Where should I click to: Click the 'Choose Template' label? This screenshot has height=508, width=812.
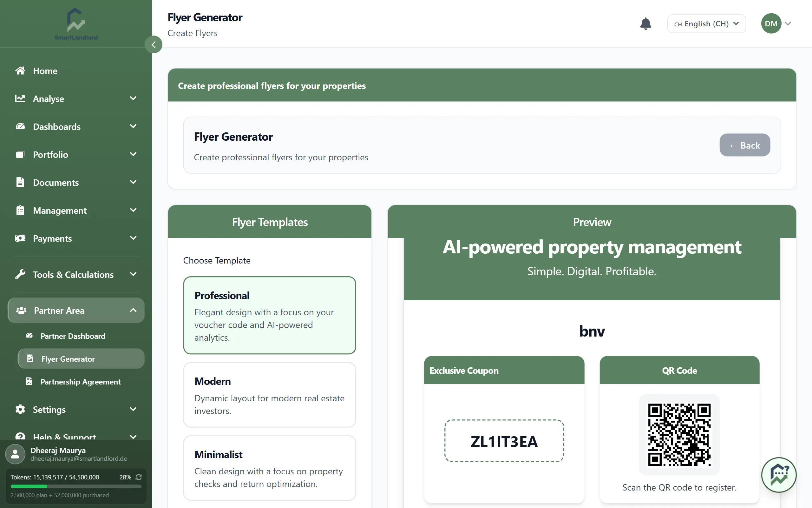coord(217,260)
